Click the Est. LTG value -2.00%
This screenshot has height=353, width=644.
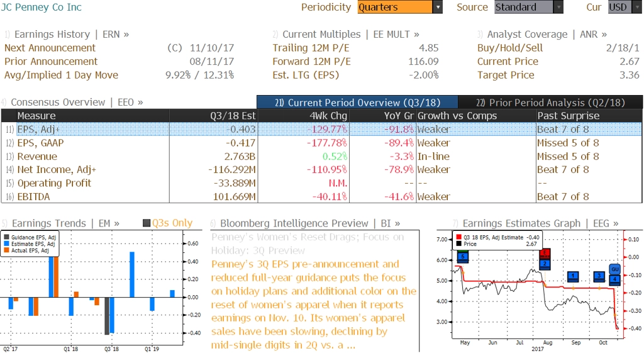[x=423, y=75]
